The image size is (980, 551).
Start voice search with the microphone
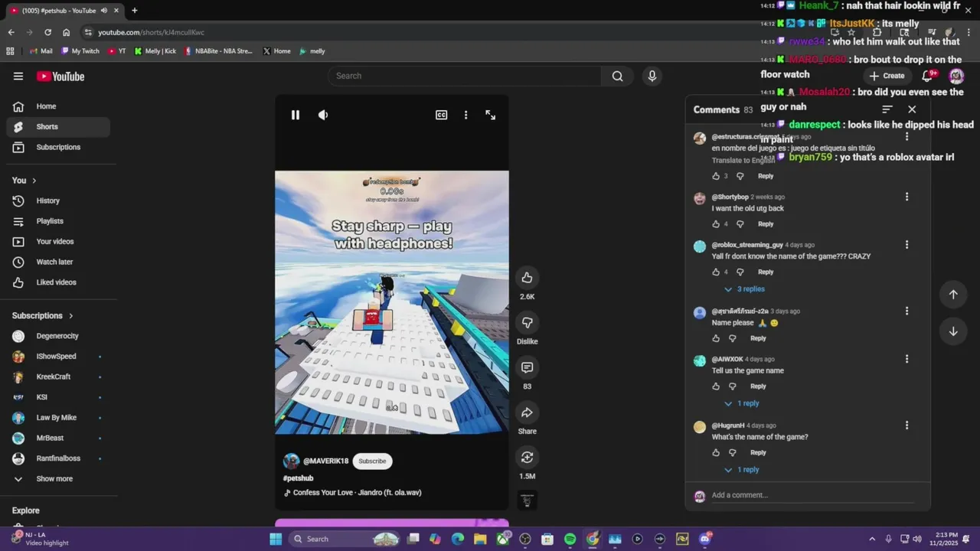(x=652, y=76)
